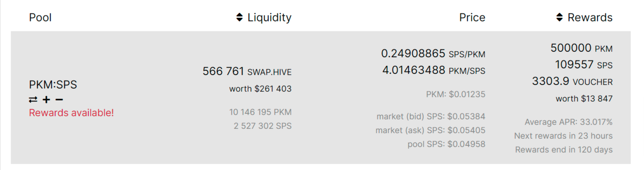This screenshot has width=644, height=170.
Task: Sort by the Rewards sort arrows icon
Action: pos(559,17)
